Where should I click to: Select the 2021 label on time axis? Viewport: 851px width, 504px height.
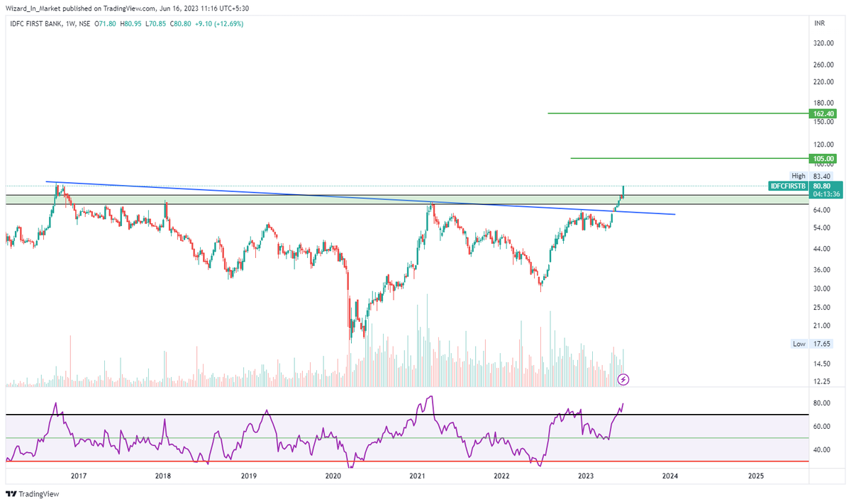click(x=417, y=476)
